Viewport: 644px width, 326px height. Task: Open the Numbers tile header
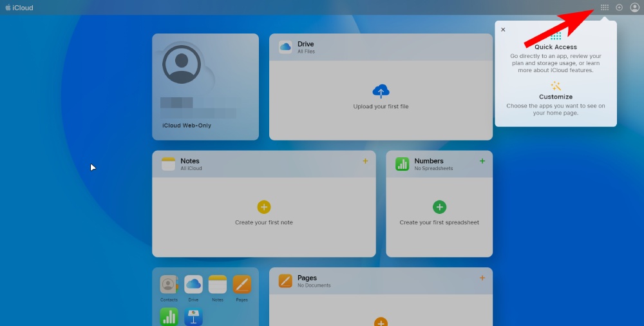pyautogui.click(x=428, y=164)
